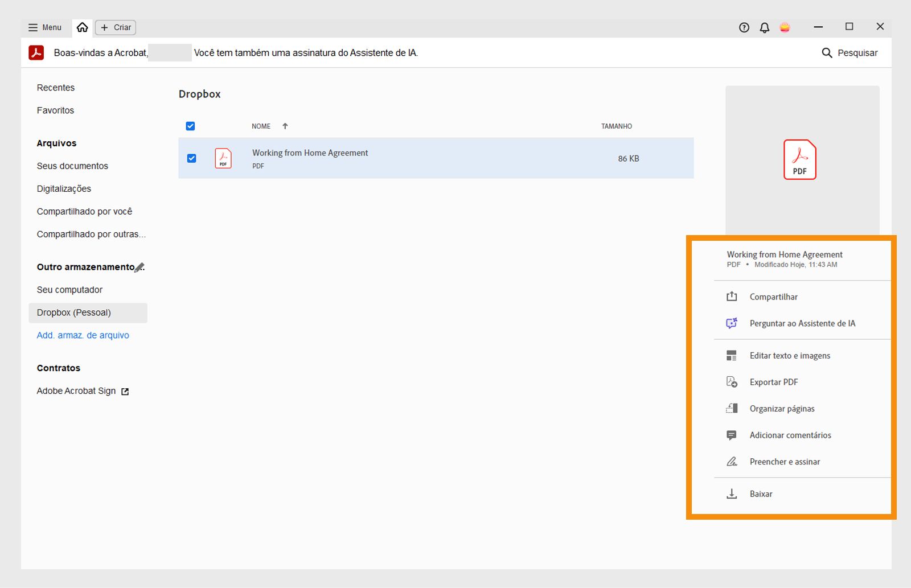Click the Baixar download icon
This screenshot has width=911, height=588.
click(x=732, y=494)
